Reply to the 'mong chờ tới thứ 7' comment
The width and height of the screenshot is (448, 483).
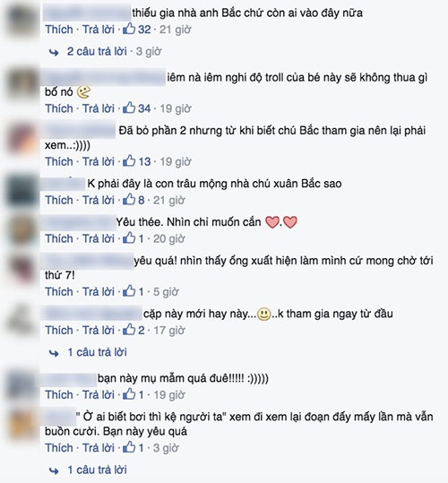click(x=99, y=292)
